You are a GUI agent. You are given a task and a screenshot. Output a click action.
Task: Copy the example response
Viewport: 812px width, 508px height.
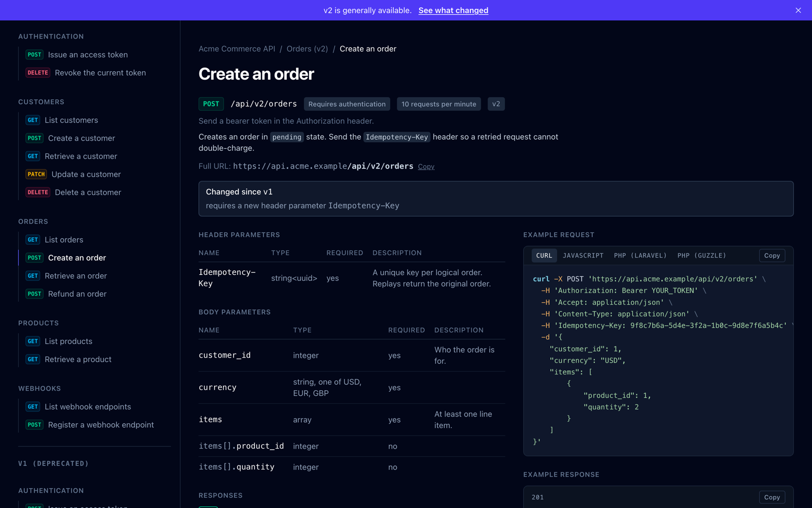[772, 497]
